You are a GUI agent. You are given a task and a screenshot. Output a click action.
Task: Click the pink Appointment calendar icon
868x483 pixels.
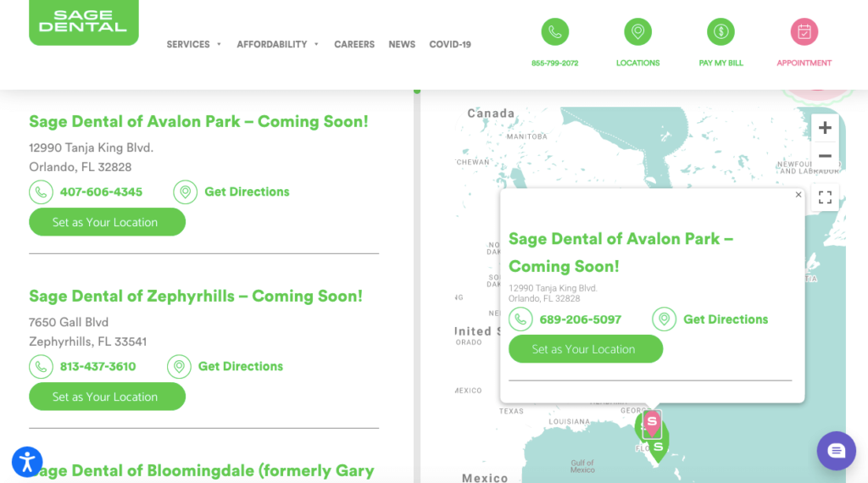[x=804, y=32]
